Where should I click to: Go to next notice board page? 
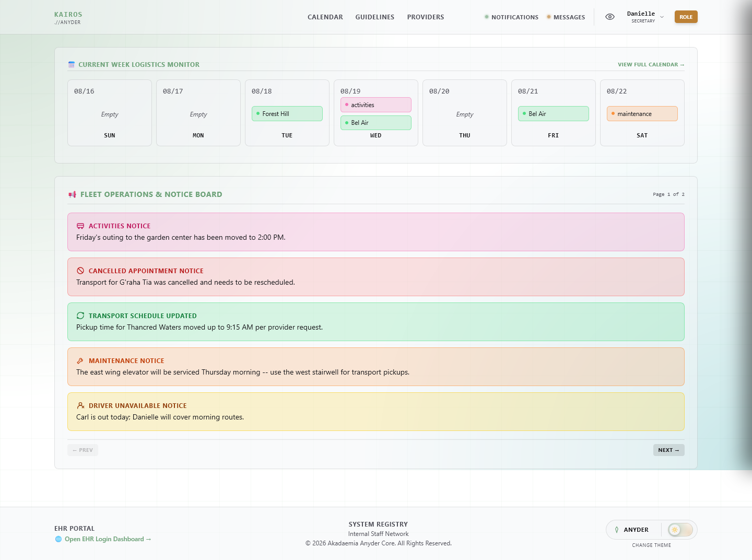[x=668, y=450]
